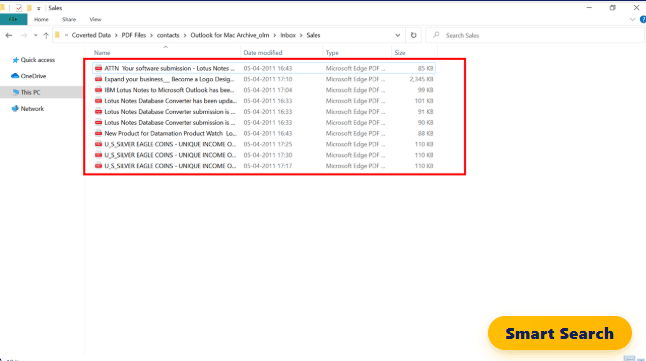Go up one folder level arrow
646x361 pixels.
point(46,35)
